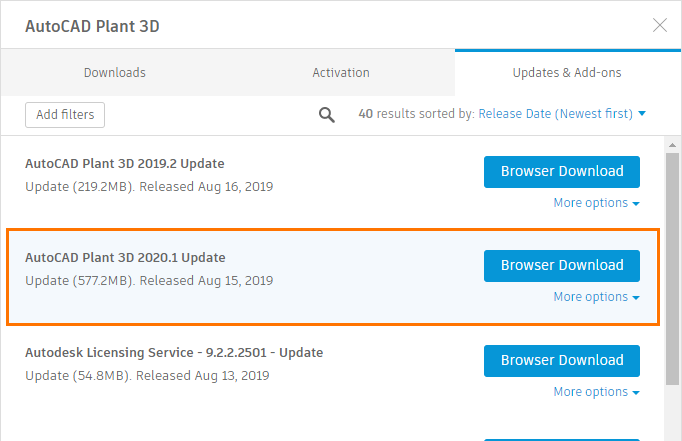This screenshot has width=682, height=441.
Task: Click the scrollbar up arrow
Action: (x=673, y=142)
